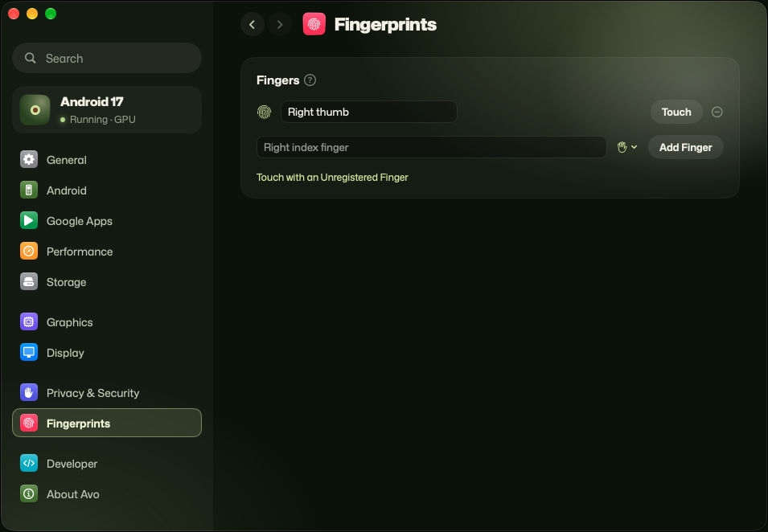768x532 pixels.
Task: Select Developer in the sidebar
Action: (x=107, y=464)
